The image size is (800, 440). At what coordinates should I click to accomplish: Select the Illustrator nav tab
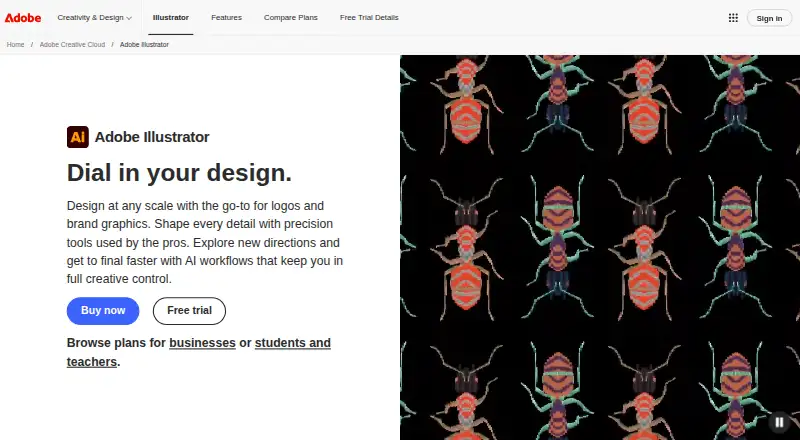coord(170,18)
